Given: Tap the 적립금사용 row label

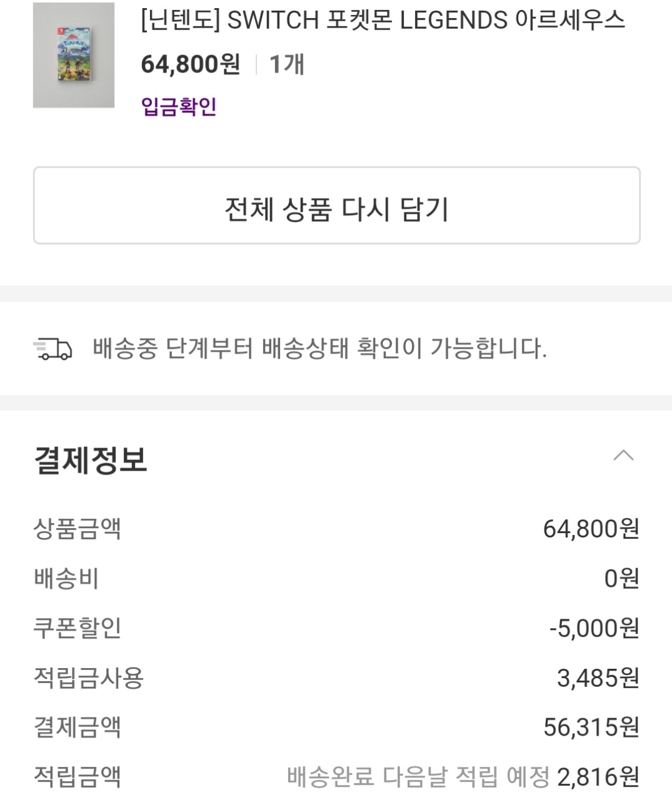Looking at the screenshot, I should coord(88,677).
